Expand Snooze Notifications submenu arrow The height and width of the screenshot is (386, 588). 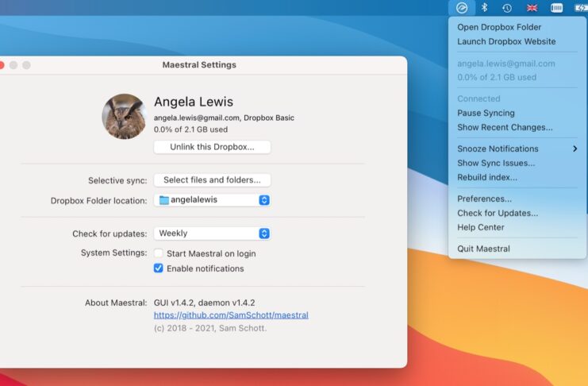[x=575, y=149]
